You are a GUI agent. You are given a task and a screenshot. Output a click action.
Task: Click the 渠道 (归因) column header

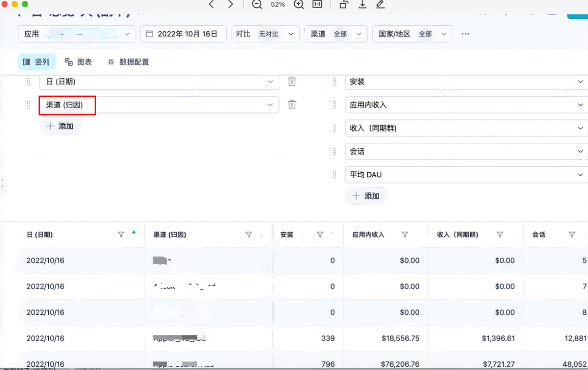pos(170,235)
